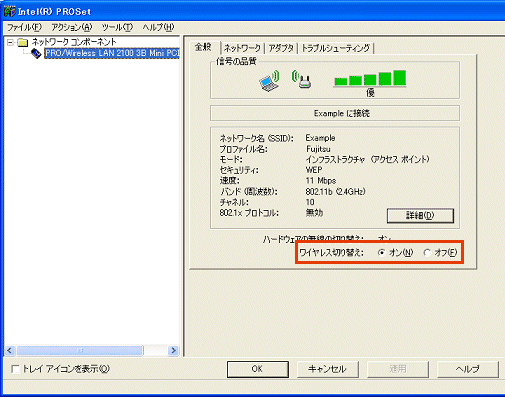Click the band value 802.11b (2.4GHz)
Screen dimensions: 505x397
335,191
